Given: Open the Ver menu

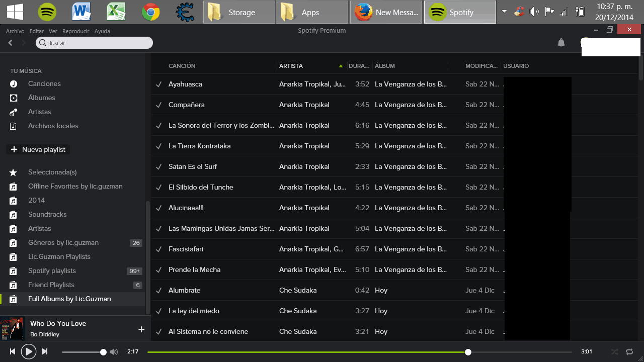Looking at the screenshot, I should tap(53, 31).
